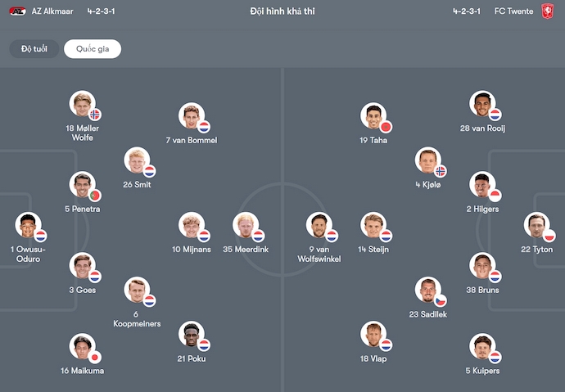Click the Norway flag next to Kjølø
Screen dimensions: 565x392
coord(441,172)
